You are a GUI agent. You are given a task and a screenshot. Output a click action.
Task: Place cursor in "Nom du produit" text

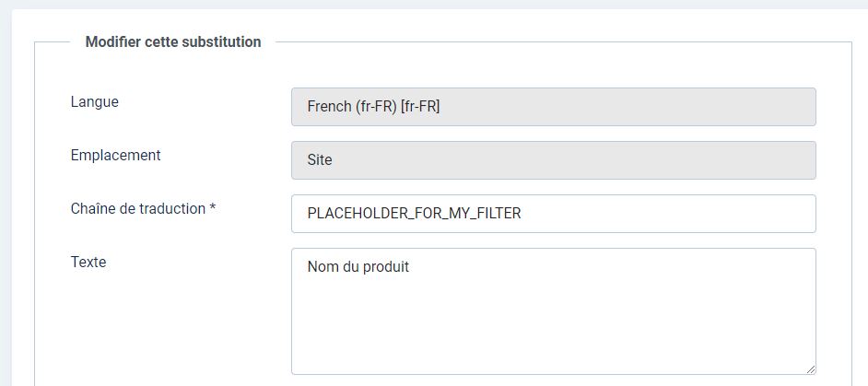pos(358,267)
